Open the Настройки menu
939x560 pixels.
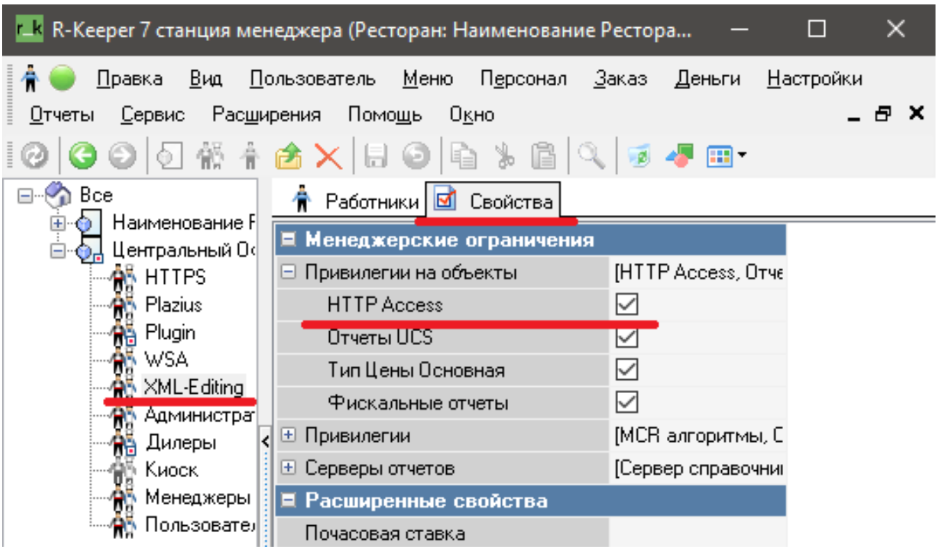coord(814,79)
